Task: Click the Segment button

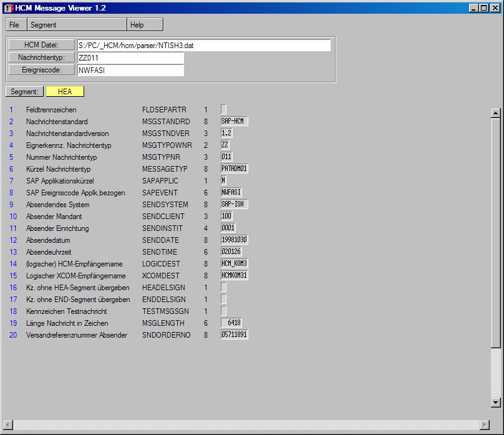Action: point(25,92)
